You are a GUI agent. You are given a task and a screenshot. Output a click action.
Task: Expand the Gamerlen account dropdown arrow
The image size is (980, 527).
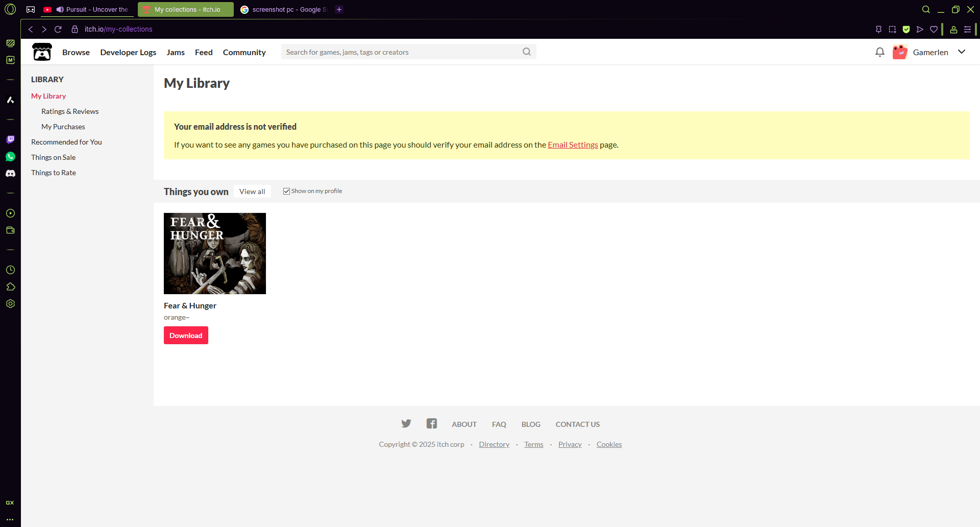point(962,52)
